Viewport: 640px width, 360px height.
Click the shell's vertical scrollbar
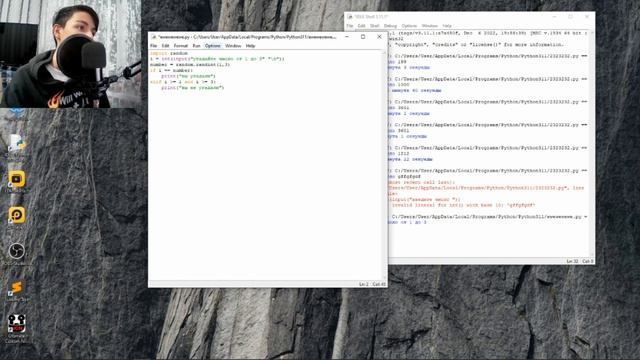[592, 144]
